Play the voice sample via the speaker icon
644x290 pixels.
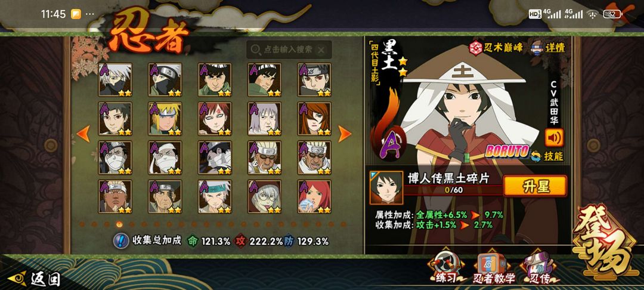pos(553,137)
